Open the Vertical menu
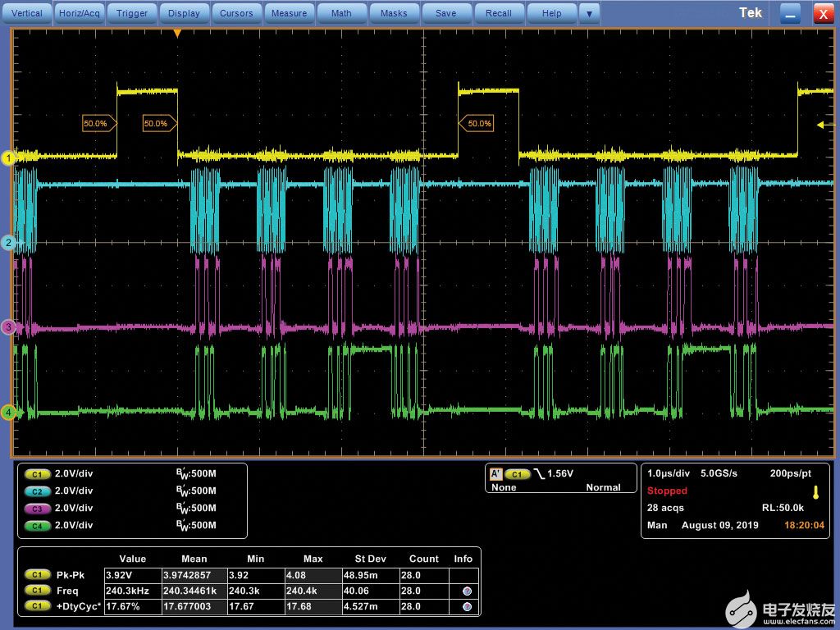This screenshot has height=630, width=840. pos(27,13)
